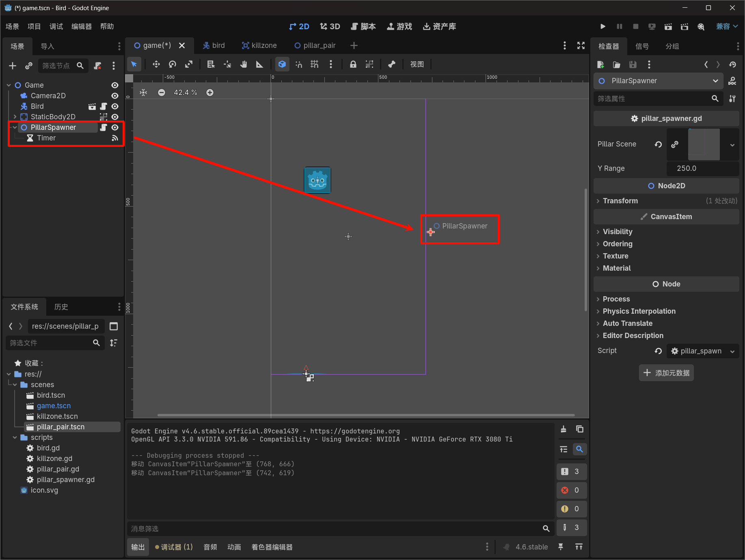
Task: Toggle split mode for file system panel
Action: 114,326
